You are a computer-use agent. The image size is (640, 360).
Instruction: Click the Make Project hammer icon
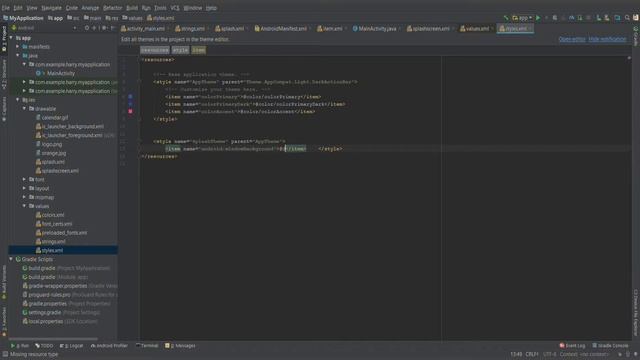coord(506,18)
